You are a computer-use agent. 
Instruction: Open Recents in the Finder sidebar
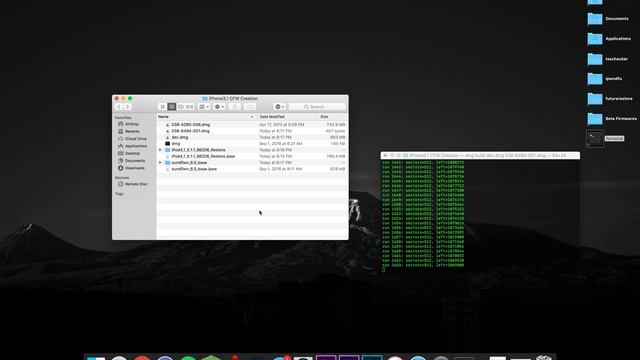point(129,131)
